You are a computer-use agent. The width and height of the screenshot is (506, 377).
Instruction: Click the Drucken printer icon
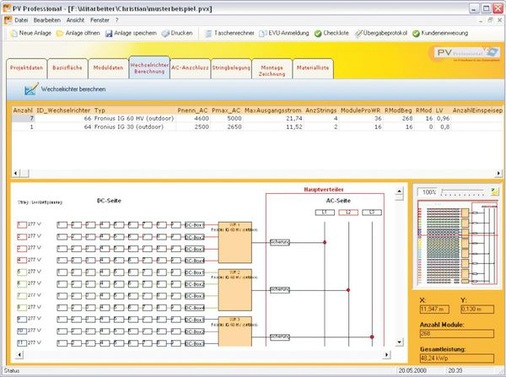[x=166, y=33]
